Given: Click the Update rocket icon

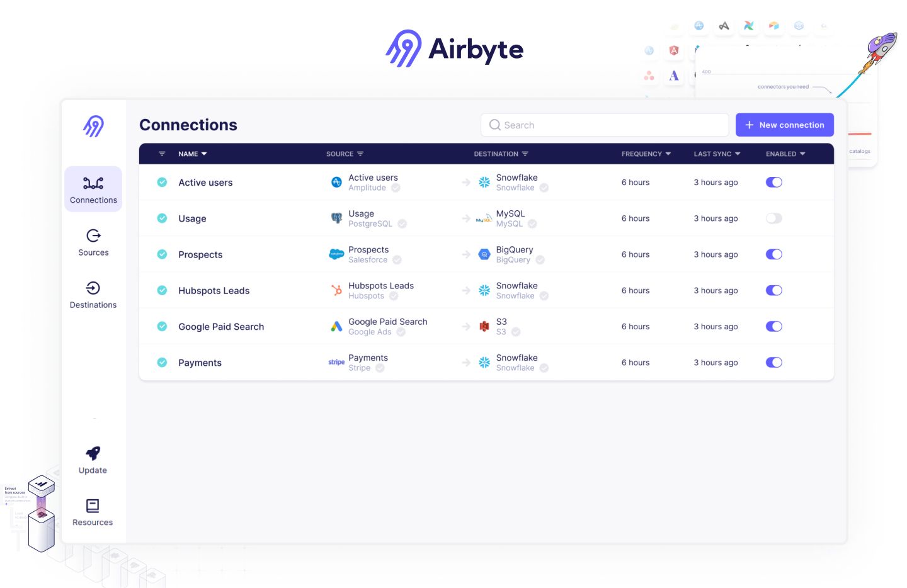Looking at the screenshot, I should click(93, 453).
